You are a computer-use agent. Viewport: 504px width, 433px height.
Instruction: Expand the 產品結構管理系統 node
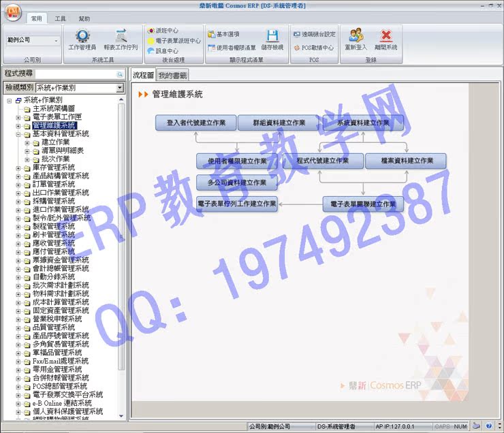click(18, 176)
